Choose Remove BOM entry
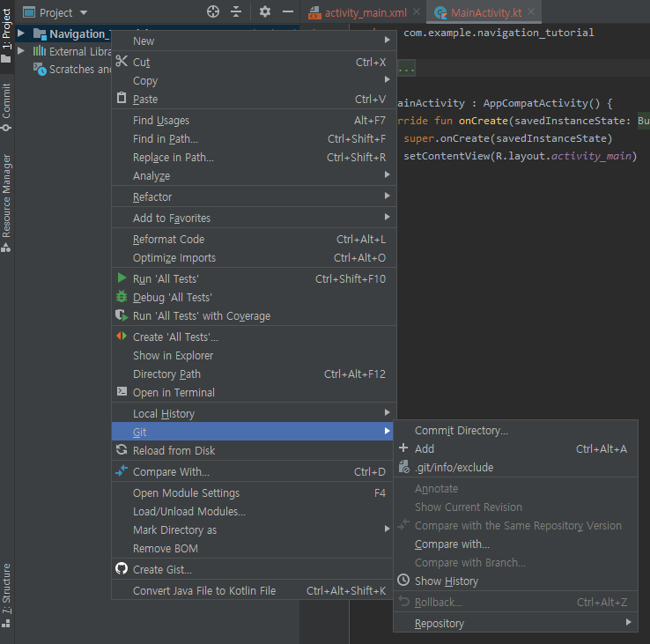Image resolution: width=650 pixels, height=644 pixels. point(253,549)
